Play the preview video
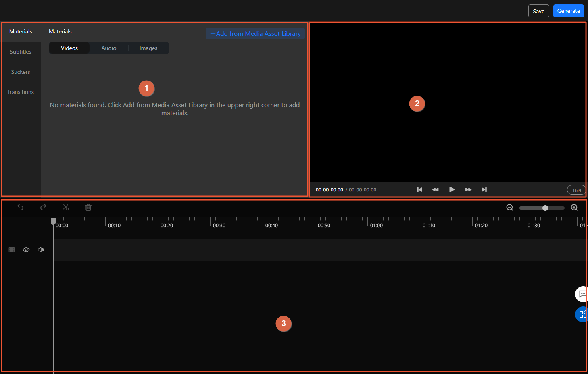This screenshot has height=374, width=588. [x=452, y=189]
